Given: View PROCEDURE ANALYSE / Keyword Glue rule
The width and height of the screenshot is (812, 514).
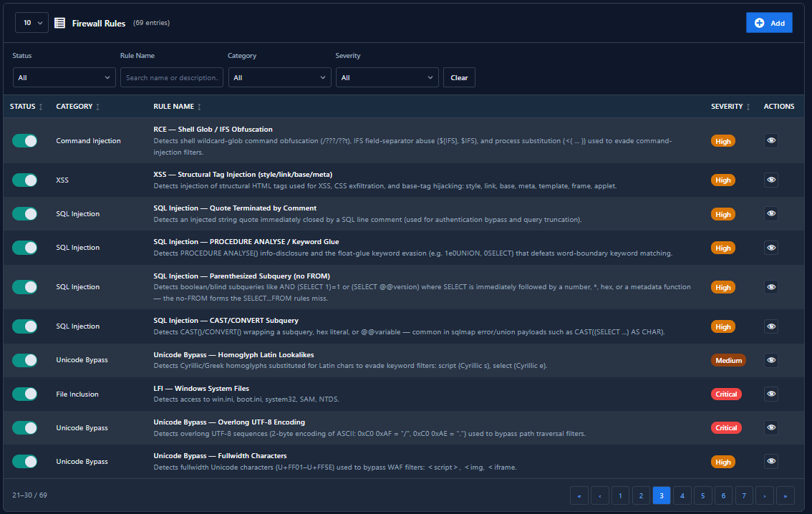Looking at the screenshot, I should pos(771,248).
